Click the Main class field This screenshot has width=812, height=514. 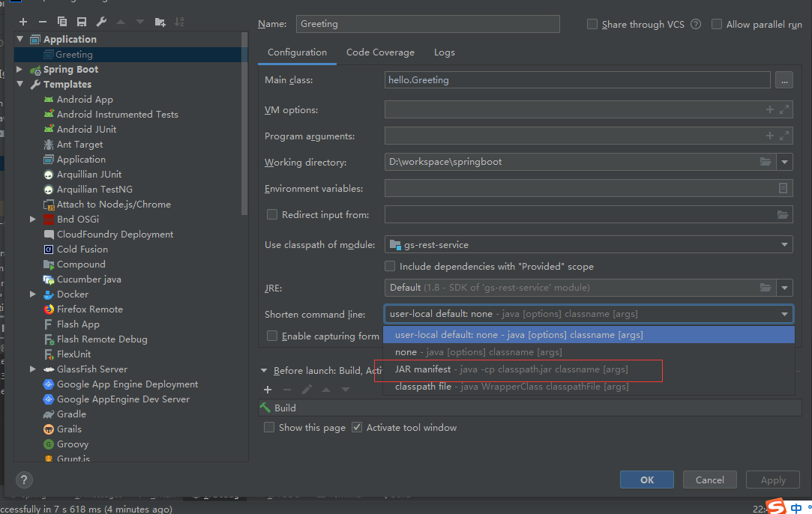577,80
